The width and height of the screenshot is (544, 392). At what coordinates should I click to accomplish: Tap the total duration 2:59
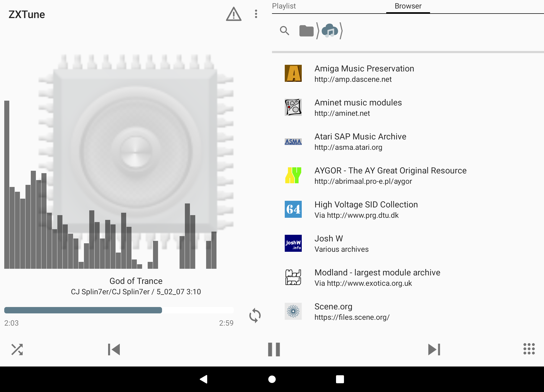coord(226,323)
